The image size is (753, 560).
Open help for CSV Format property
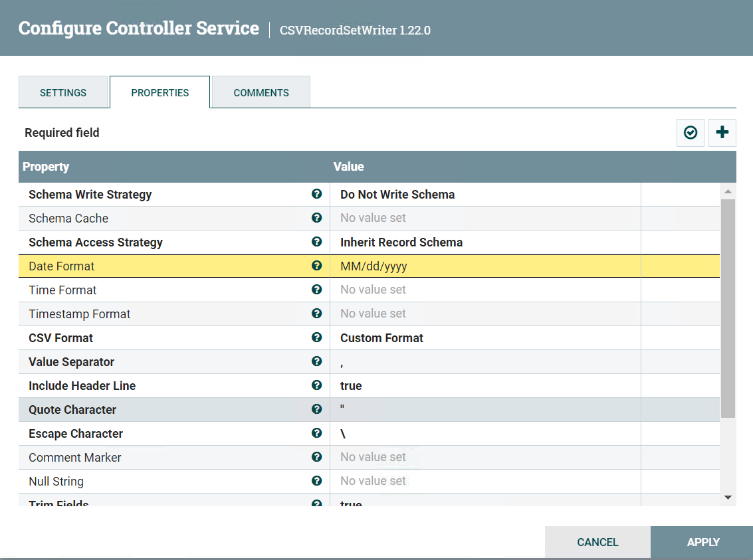pos(317,337)
